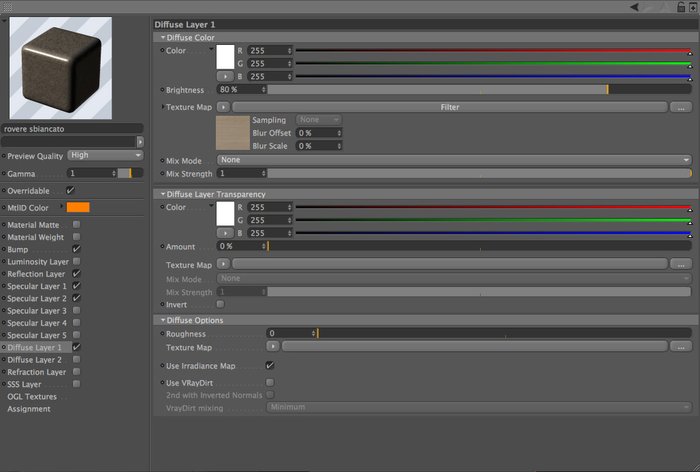The width and height of the screenshot is (700, 472).
Task: Click browse button for Roughness Texture Map
Action: pyautogui.click(x=681, y=347)
